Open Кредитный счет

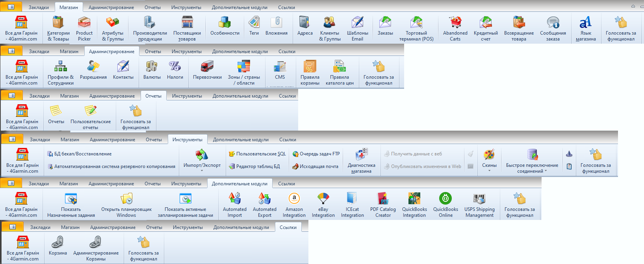(x=486, y=29)
